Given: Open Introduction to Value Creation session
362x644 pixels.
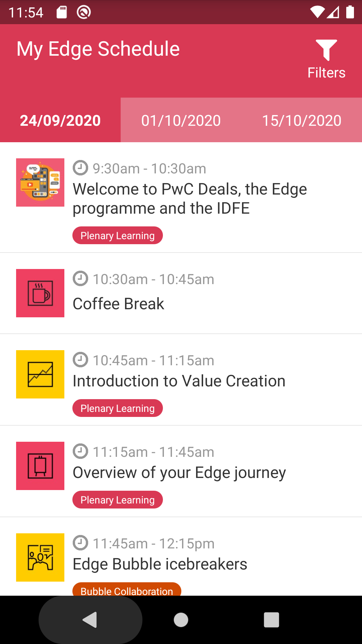Looking at the screenshot, I should [181, 380].
